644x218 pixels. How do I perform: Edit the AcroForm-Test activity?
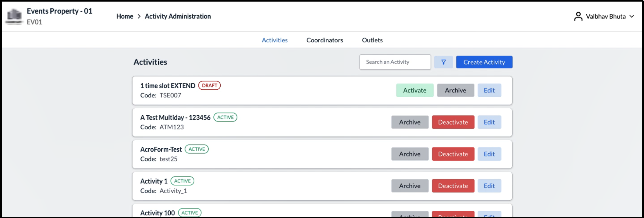click(489, 154)
